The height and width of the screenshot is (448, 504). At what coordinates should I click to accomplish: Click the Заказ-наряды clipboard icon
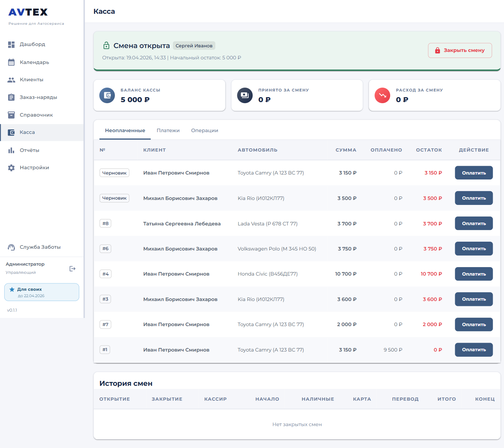[11, 97]
